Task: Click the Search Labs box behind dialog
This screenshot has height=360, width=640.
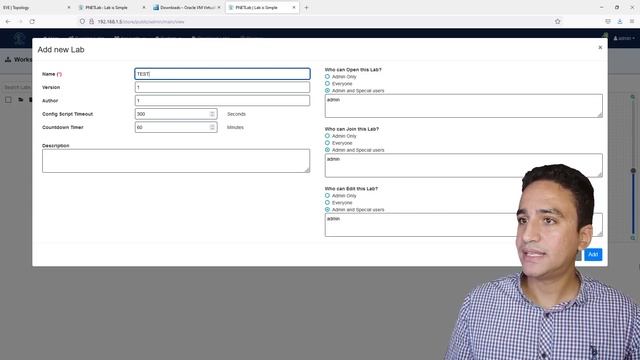Action: click(16, 87)
